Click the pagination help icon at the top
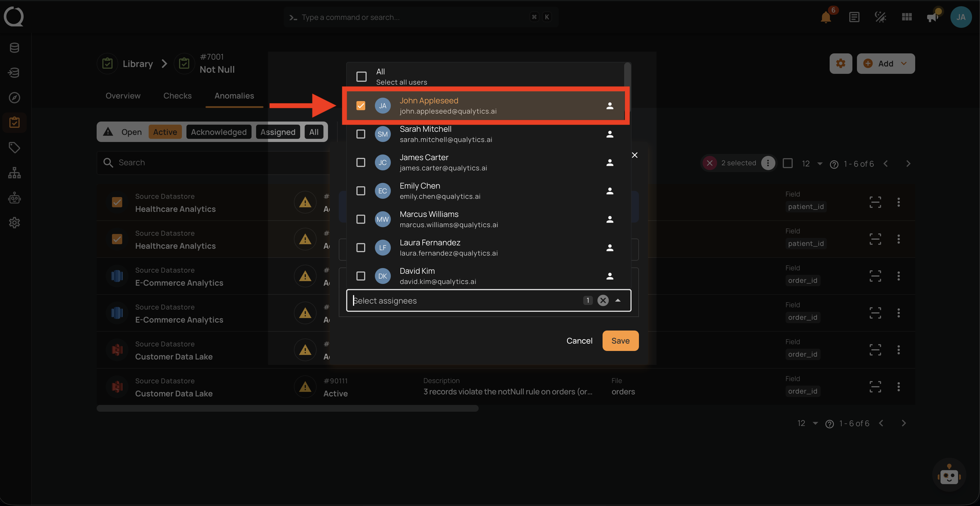This screenshot has height=506, width=980. point(834,164)
